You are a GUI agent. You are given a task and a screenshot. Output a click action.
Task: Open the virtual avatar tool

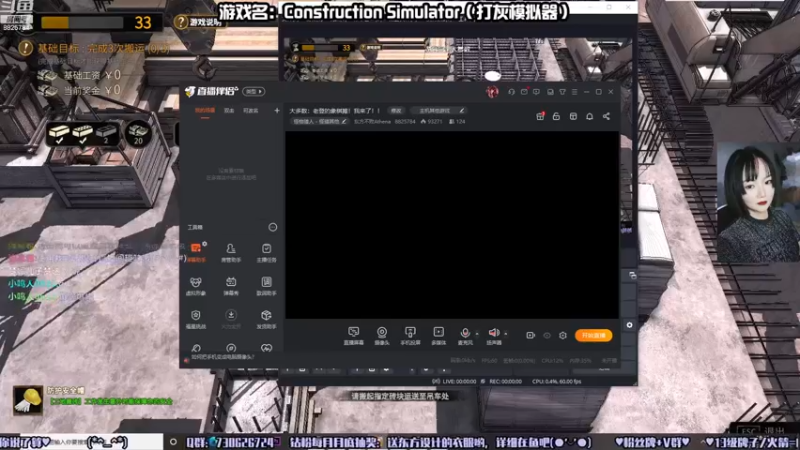point(195,286)
